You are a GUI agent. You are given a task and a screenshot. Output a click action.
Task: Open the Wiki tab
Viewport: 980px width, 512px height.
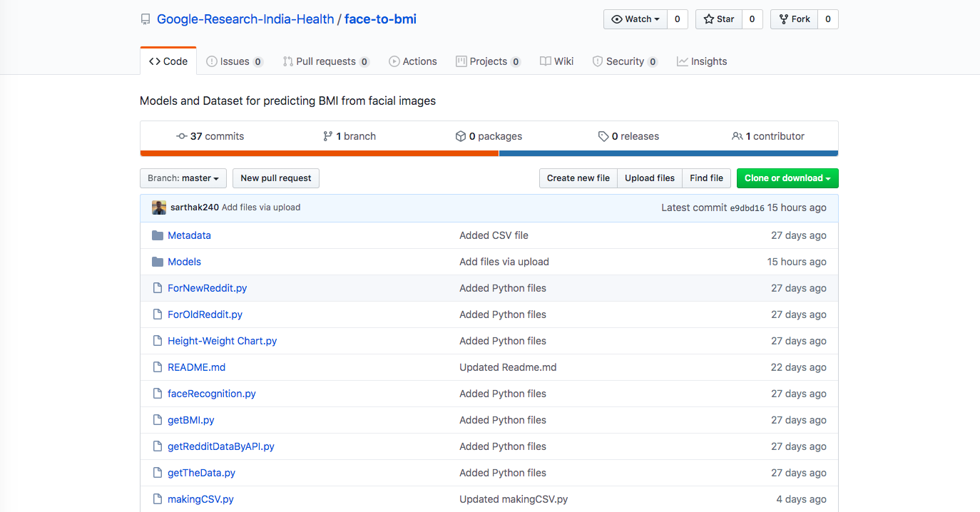(x=557, y=61)
